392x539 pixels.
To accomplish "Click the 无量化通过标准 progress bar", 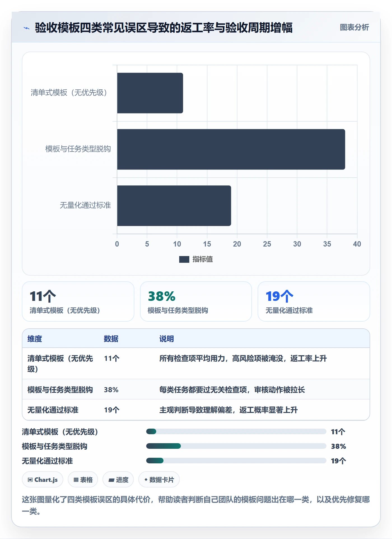I will click(236, 461).
